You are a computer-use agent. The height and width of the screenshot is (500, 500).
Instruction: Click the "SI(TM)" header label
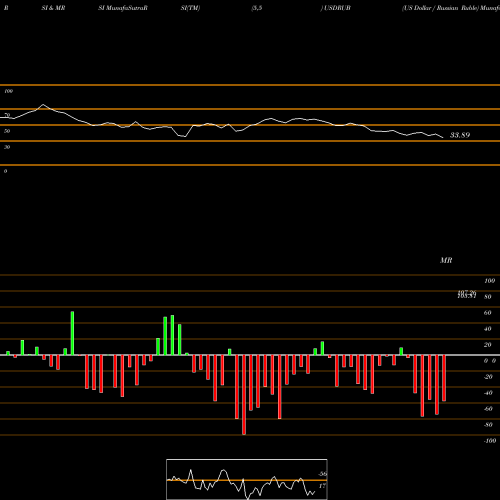point(190,8)
